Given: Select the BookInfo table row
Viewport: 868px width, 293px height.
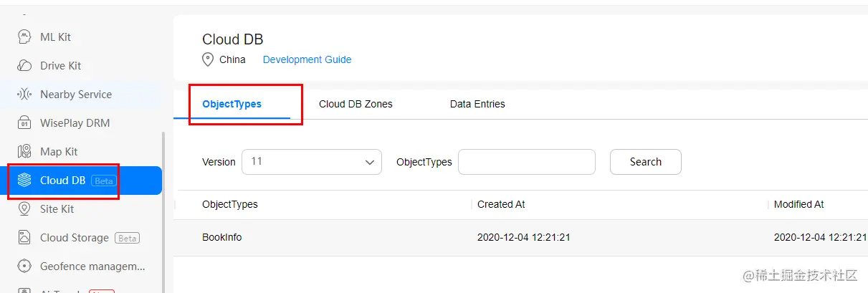Looking at the screenshot, I should [x=520, y=237].
